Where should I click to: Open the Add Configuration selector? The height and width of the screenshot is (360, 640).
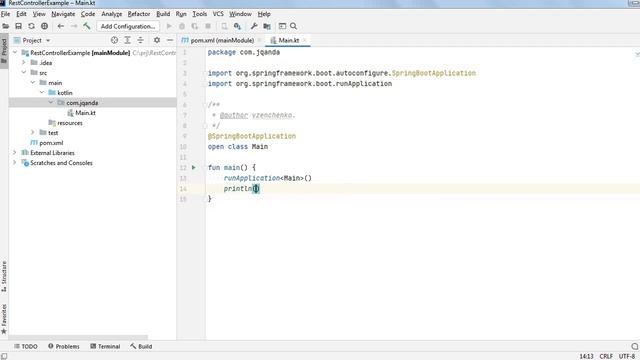pos(128,26)
